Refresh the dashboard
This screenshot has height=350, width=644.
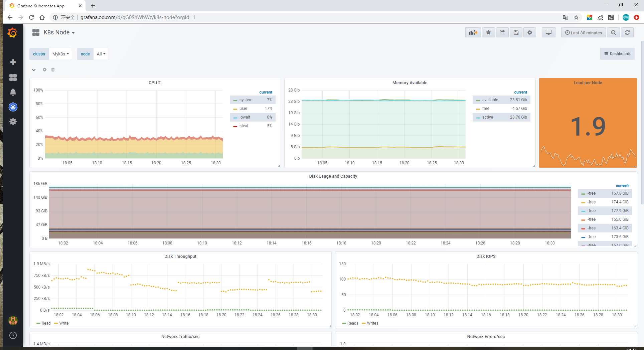click(627, 32)
